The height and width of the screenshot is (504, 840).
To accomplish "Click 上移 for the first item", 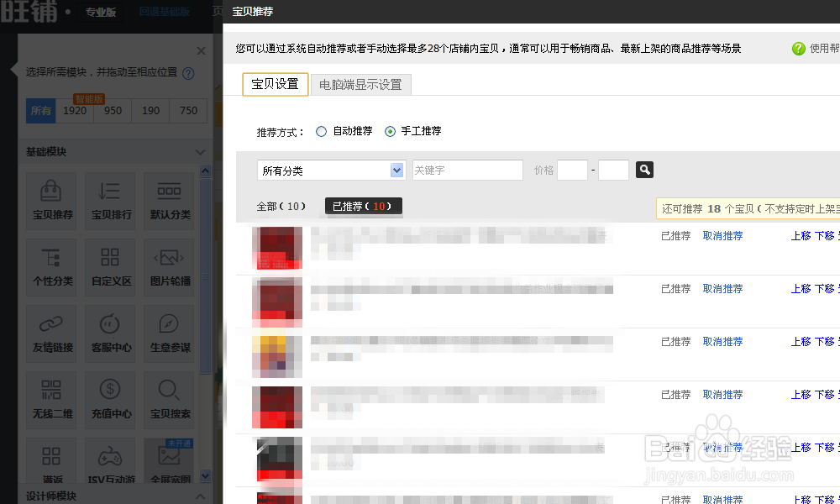I will coord(801,236).
